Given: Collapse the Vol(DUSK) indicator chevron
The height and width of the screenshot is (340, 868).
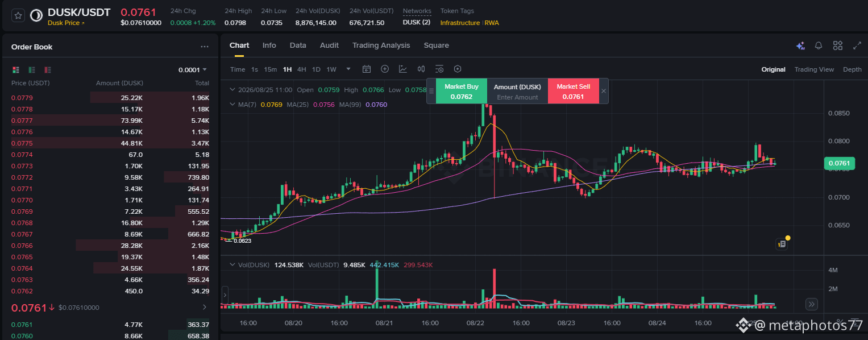Looking at the screenshot, I should [232, 265].
